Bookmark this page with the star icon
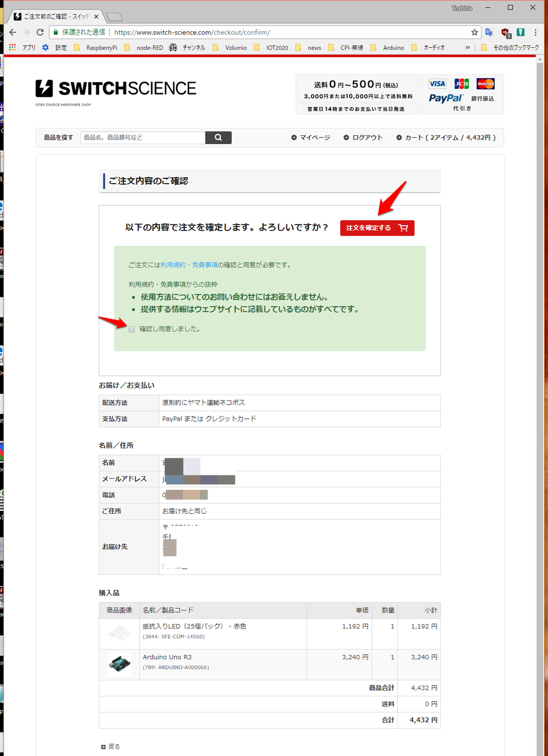 coord(475,32)
